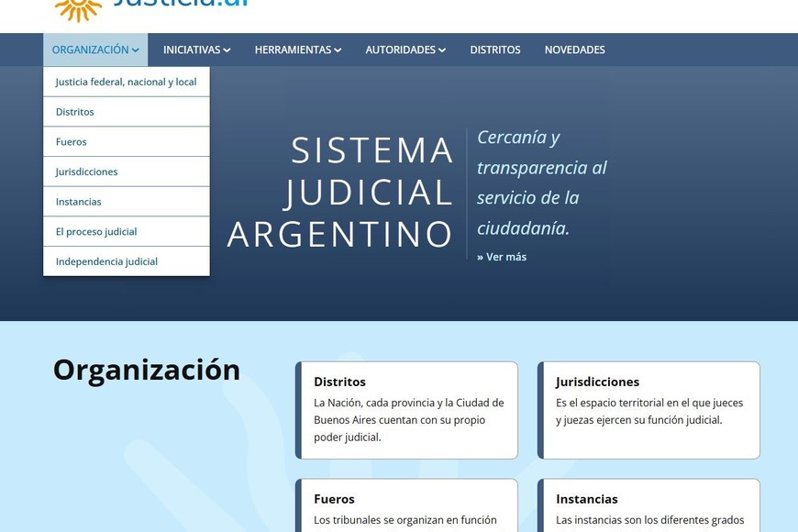
Task: Open the Novedades navigation item
Action: (x=574, y=50)
